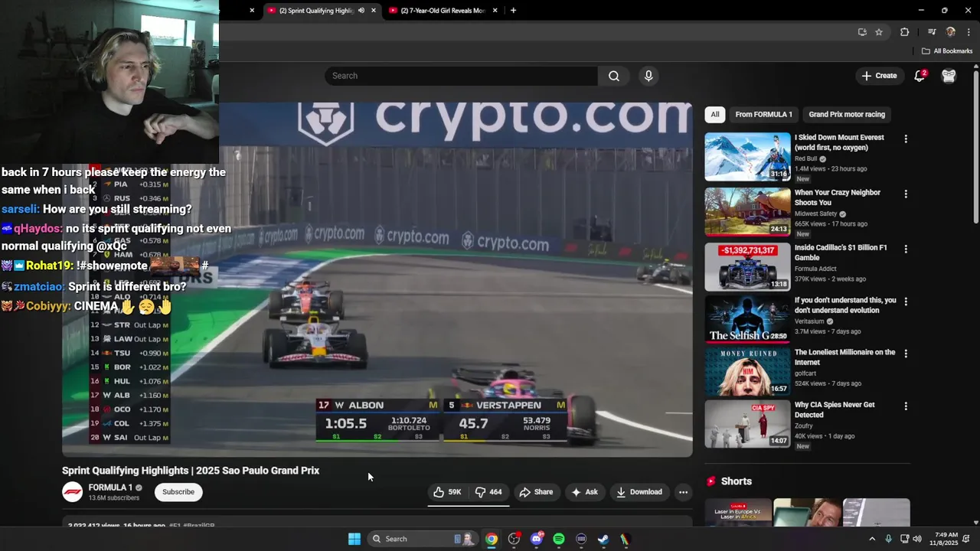980x551 pixels.
Task: Open Spotify from taskbar
Action: pos(559,539)
